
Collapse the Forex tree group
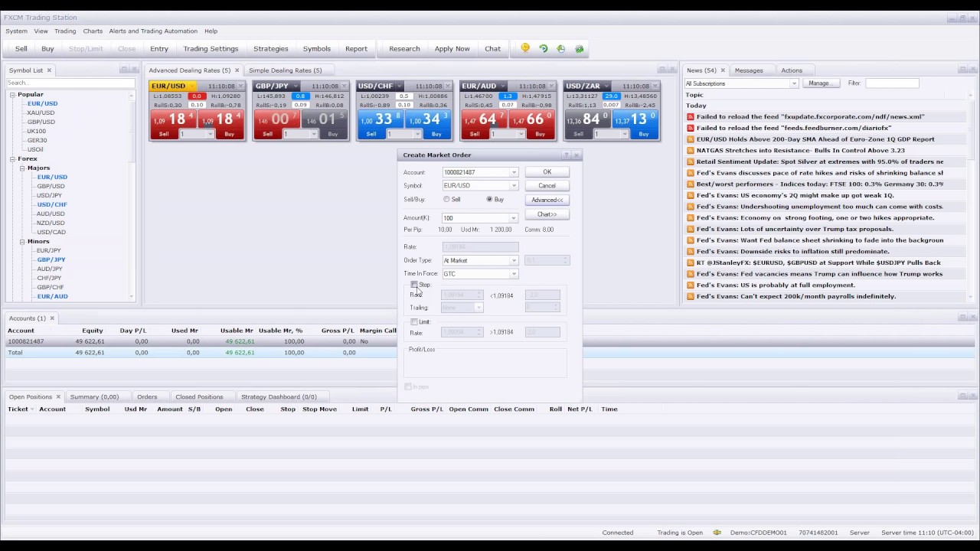pyautogui.click(x=12, y=159)
